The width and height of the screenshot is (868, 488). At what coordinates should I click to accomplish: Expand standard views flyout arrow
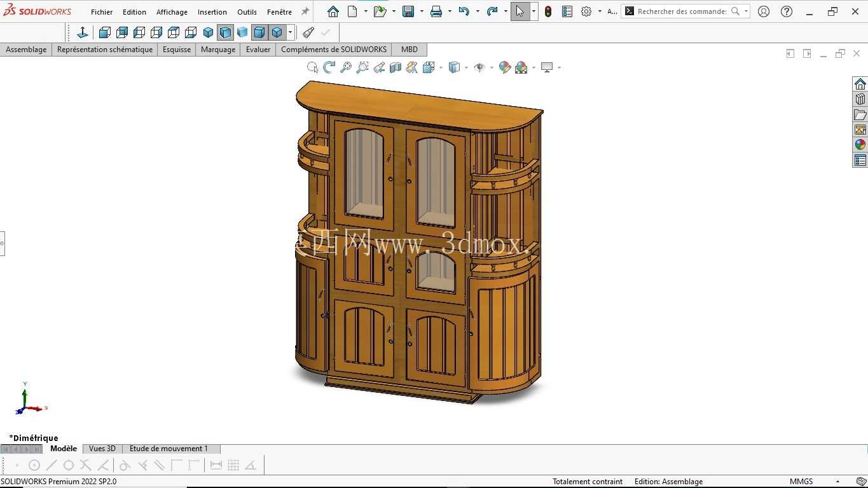click(x=290, y=32)
